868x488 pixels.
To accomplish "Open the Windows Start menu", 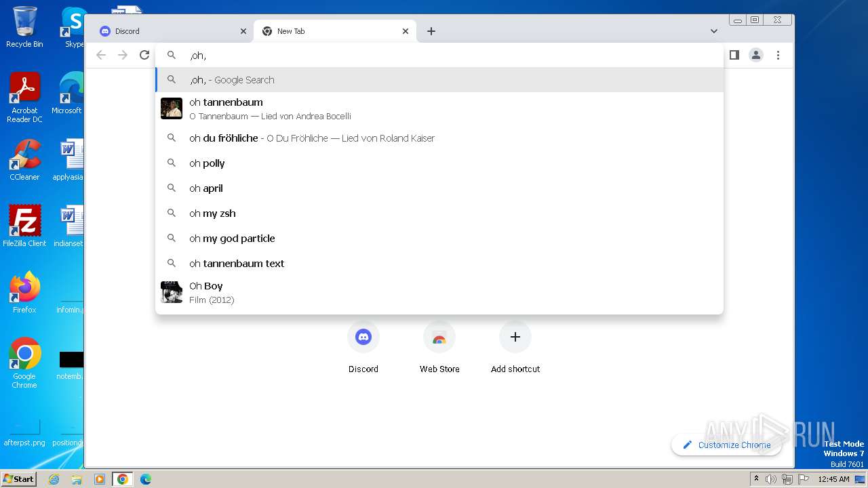I will pos(18,479).
